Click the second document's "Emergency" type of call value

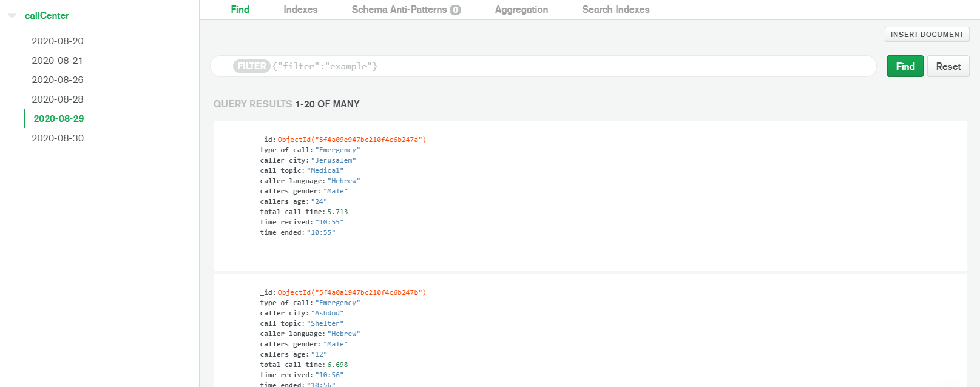[x=337, y=303]
